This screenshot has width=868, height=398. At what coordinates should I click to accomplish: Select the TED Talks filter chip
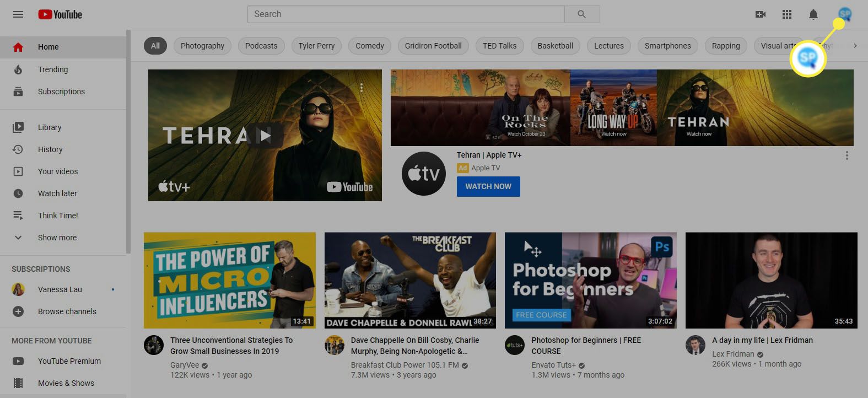coord(499,46)
